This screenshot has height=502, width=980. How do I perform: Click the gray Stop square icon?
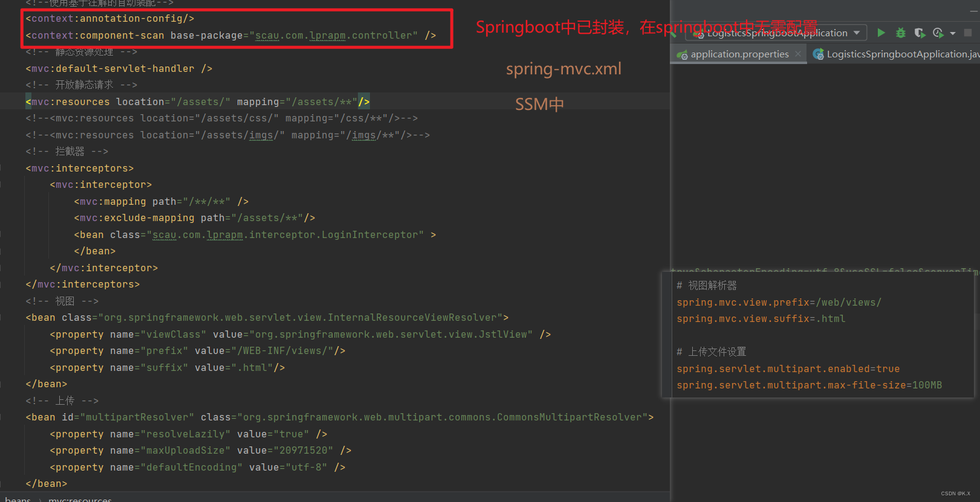(x=968, y=33)
